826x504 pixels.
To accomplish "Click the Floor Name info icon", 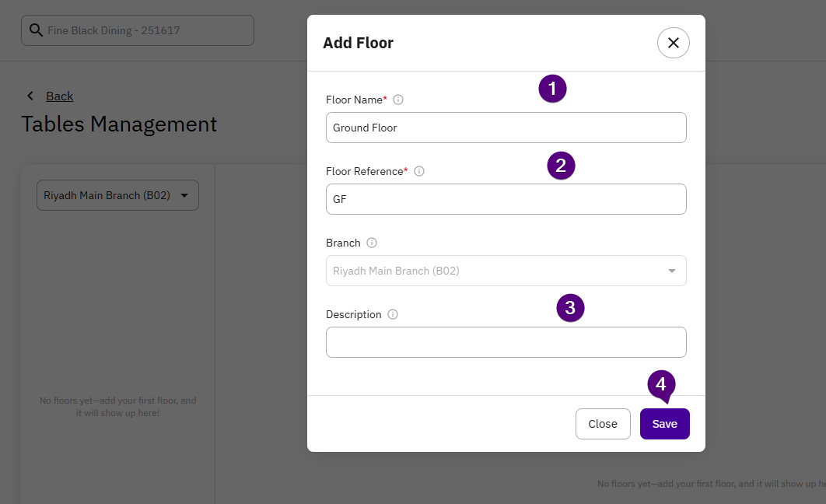I will [398, 100].
